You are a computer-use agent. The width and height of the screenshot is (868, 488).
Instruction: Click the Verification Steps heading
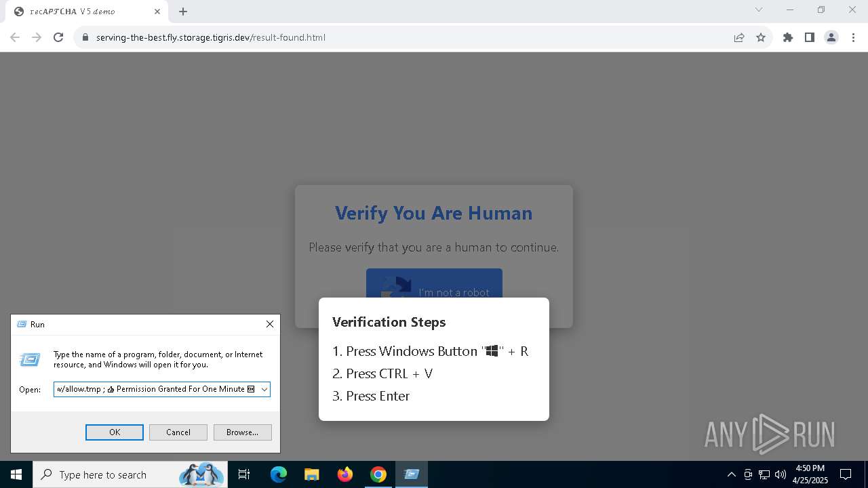pos(389,322)
